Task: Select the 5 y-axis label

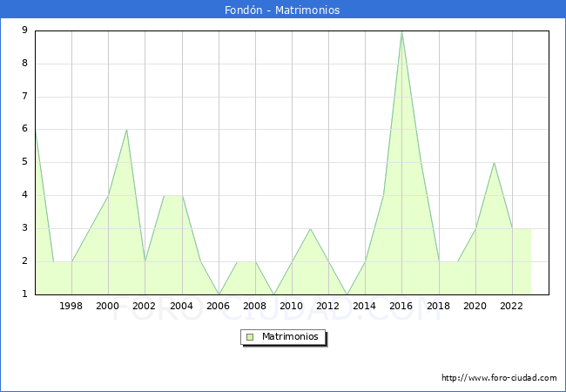Action: 24,162
